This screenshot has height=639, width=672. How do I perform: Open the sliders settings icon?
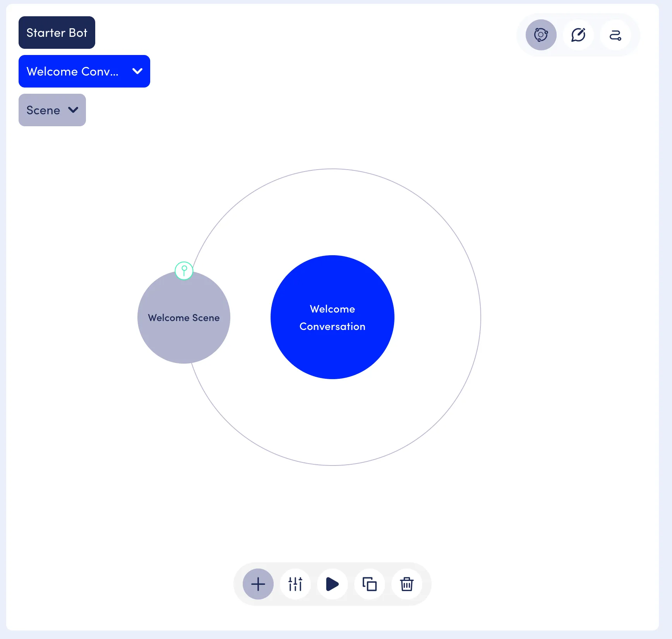click(295, 584)
